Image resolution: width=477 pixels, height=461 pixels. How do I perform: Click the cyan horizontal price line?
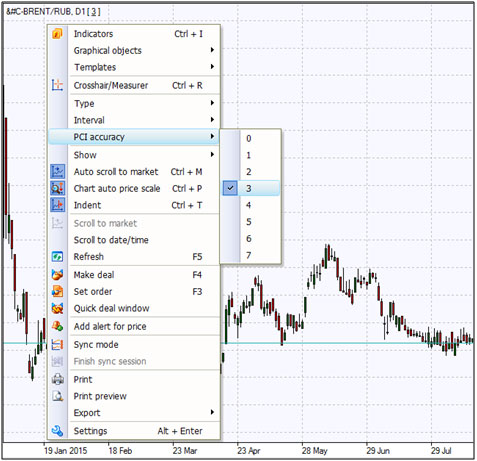(x=347, y=343)
